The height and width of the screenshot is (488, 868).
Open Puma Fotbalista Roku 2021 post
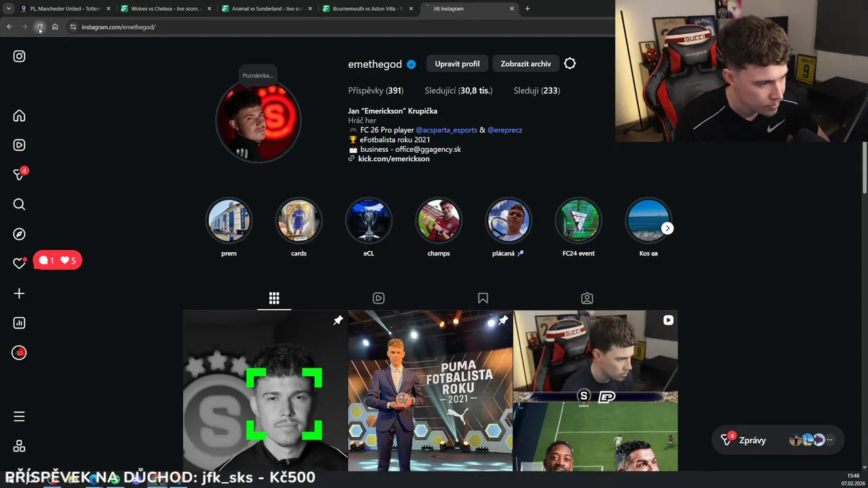click(431, 391)
